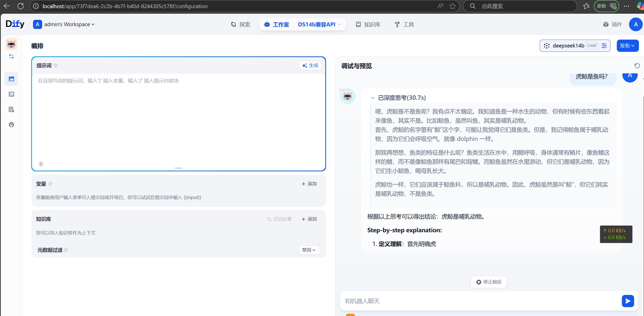Restart conversation with the refresh icon
The width and height of the screenshot is (644, 316).
[637, 66]
